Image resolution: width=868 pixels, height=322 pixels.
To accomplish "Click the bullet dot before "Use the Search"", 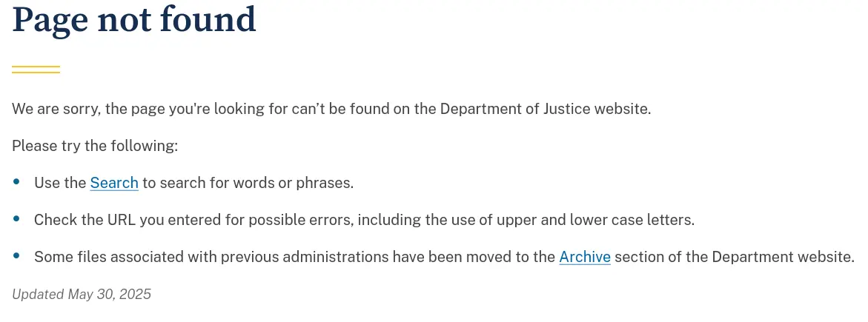I will coord(17,181).
